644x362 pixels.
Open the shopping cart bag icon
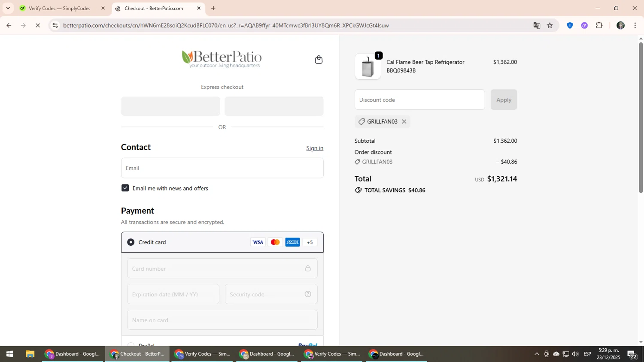319,60
